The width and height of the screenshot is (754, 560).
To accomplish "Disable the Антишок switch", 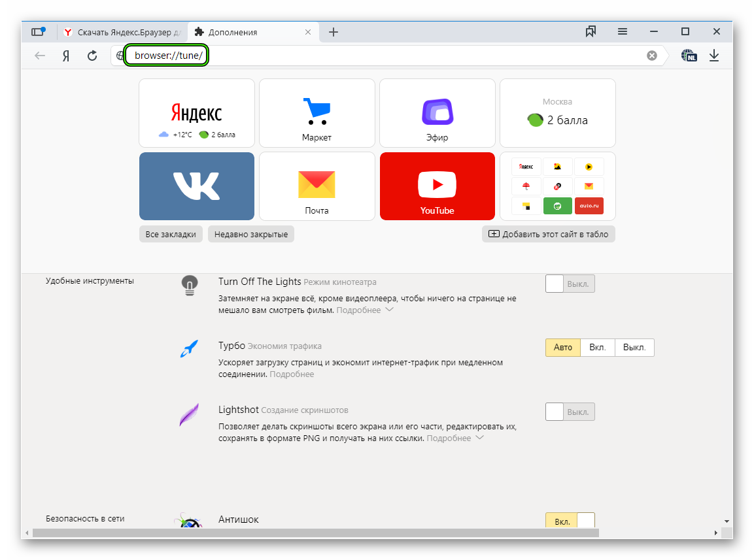I will [570, 521].
